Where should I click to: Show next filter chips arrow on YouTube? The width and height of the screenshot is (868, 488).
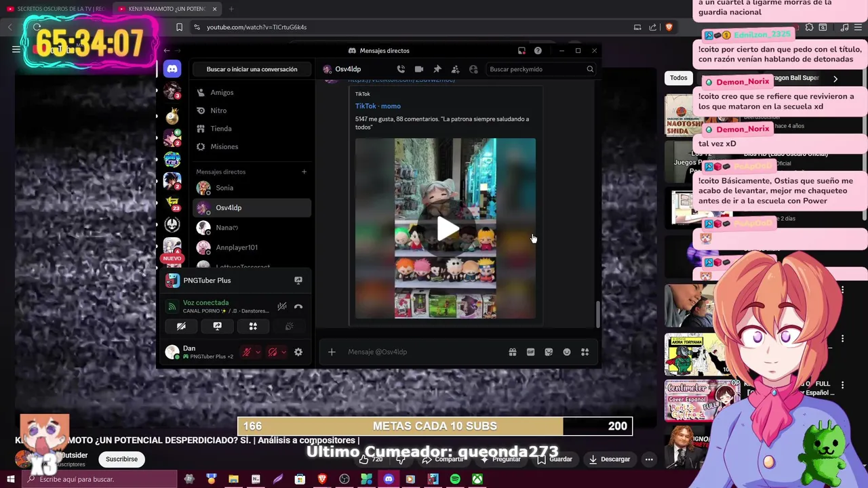pyautogui.click(x=835, y=79)
